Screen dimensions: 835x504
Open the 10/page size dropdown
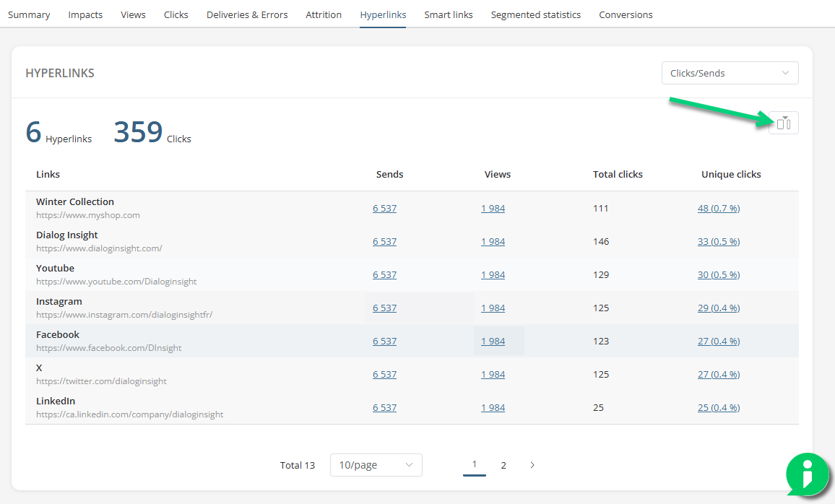point(376,465)
